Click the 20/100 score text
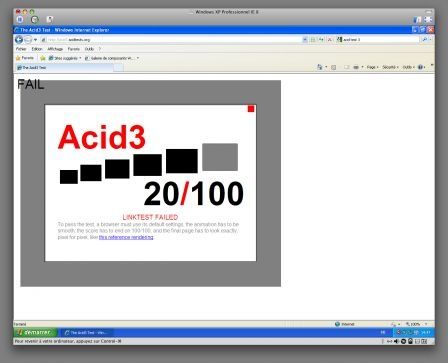This screenshot has height=363, width=448. tap(194, 194)
